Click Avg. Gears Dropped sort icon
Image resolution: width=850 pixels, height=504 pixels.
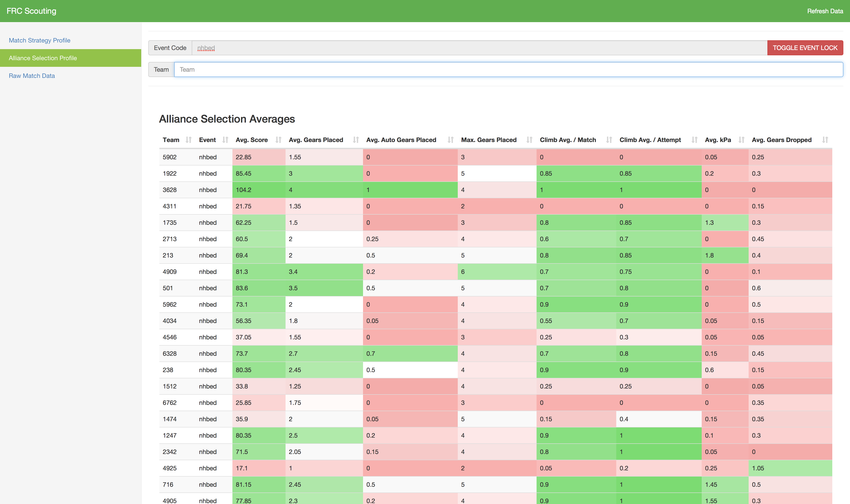(825, 140)
